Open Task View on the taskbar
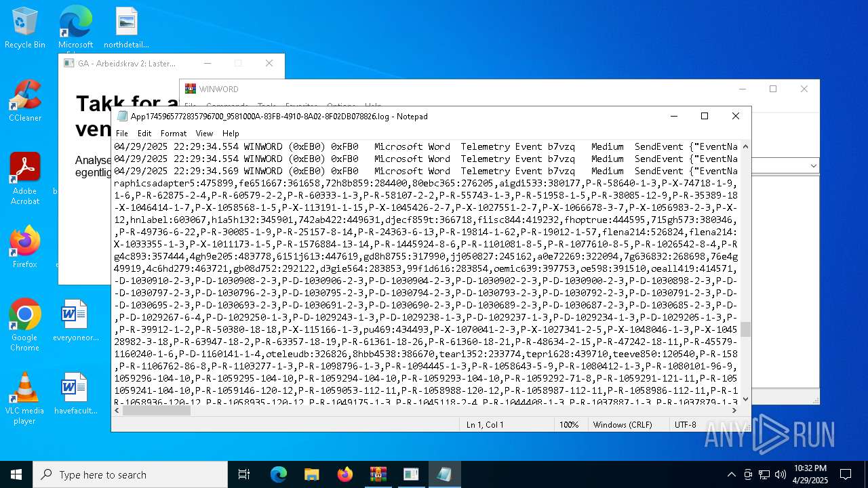868x488 pixels. (x=244, y=474)
